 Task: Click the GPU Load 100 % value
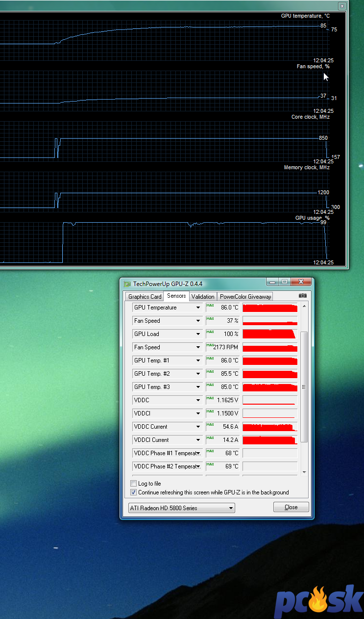[x=222, y=334]
